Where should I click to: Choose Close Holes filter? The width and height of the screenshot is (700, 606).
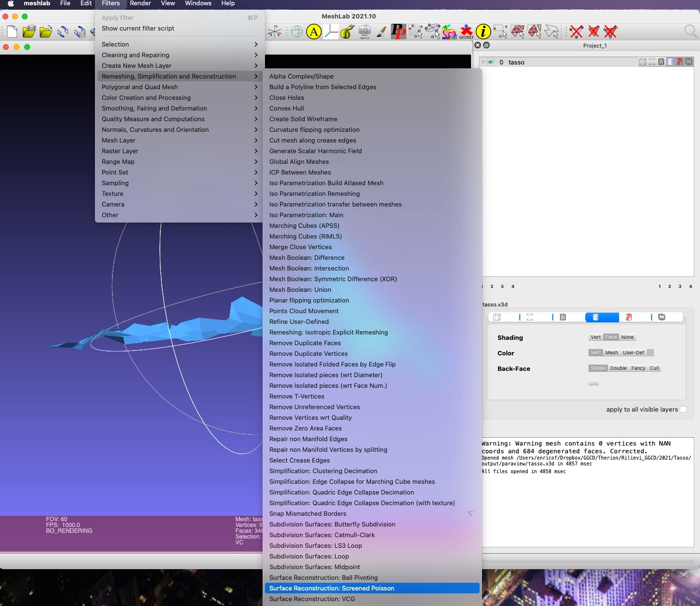click(x=372, y=97)
